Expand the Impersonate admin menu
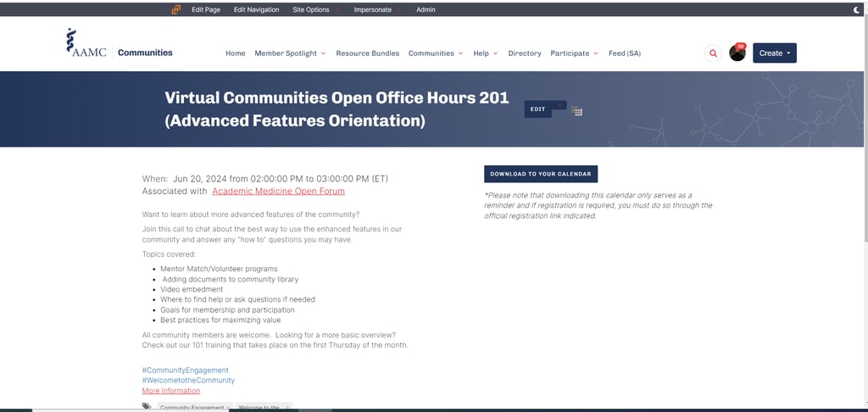This screenshot has height=412, width=868. 377,9
